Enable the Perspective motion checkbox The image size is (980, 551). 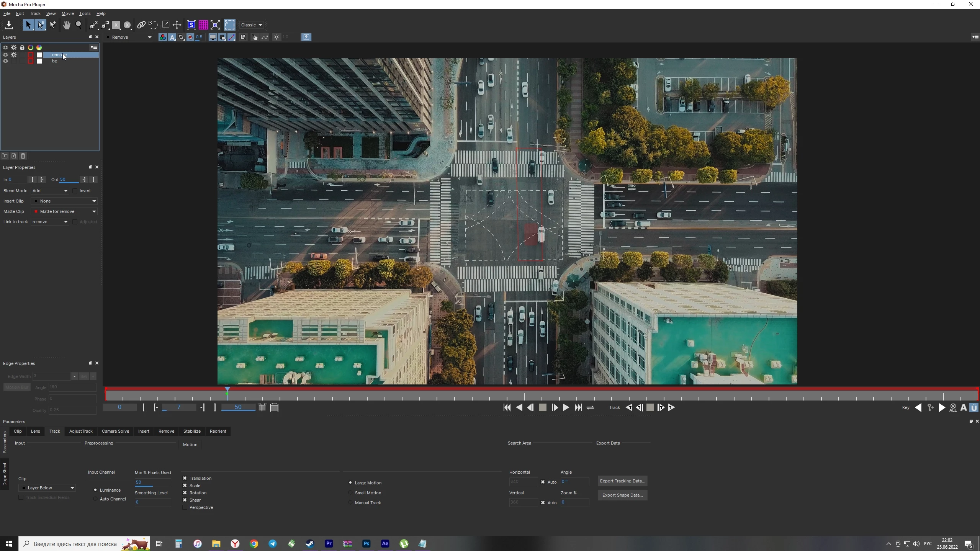pyautogui.click(x=185, y=507)
